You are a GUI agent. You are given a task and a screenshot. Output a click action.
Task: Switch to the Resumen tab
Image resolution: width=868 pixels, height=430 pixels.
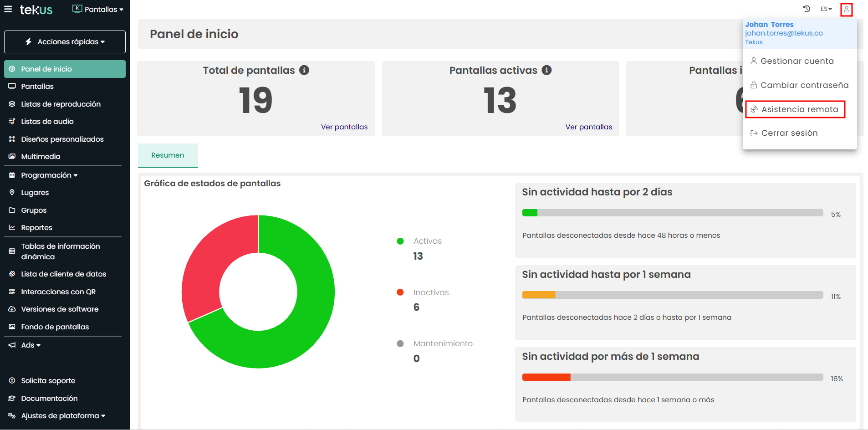coord(168,155)
